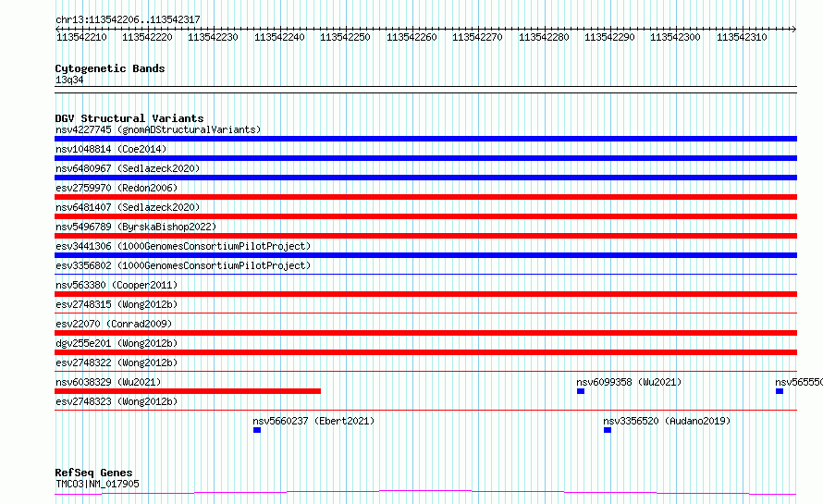Click the red bar of esv22070
The height and width of the screenshot is (504, 823).
click(425, 333)
